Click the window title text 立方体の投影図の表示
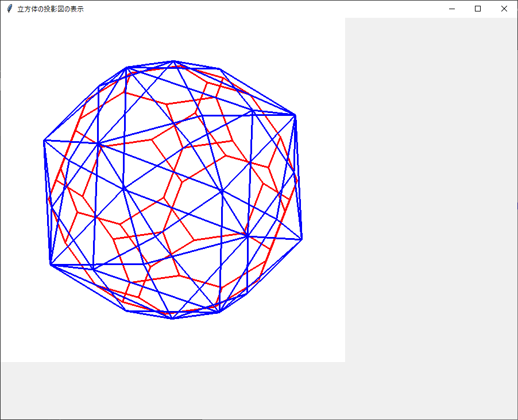This screenshot has width=518, height=420. (x=51, y=9)
